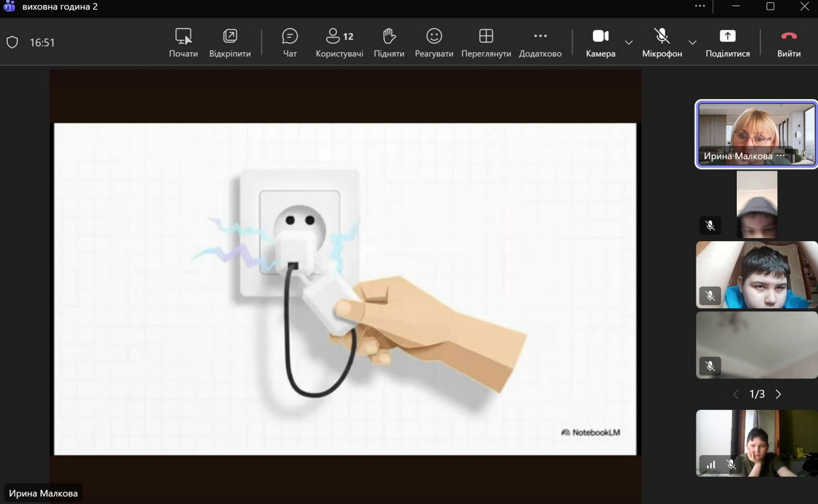
Task: Open the Чат panel
Action: click(290, 42)
